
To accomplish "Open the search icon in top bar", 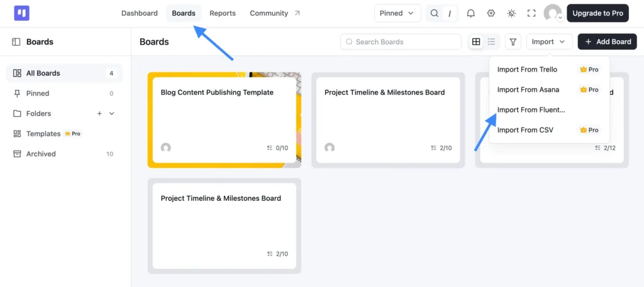I will tap(434, 13).
